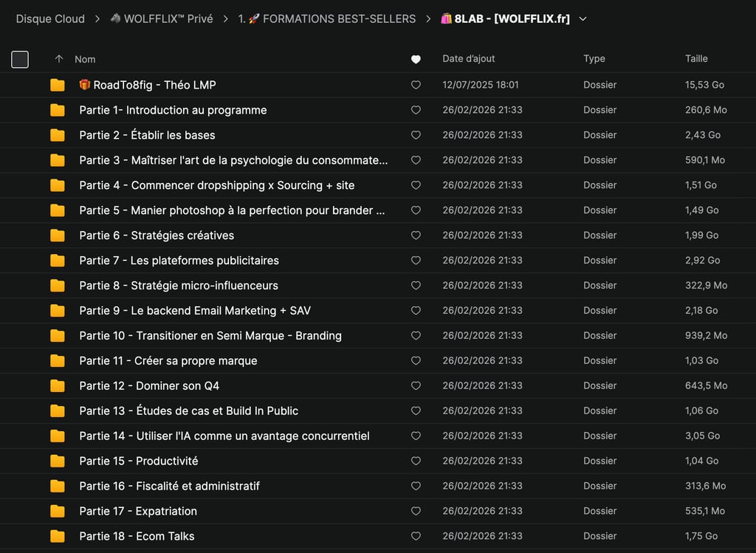Mark Partie 14 folder as favorite
The width and height of the screenshot is (756, 553).
click(x=416, y=436)
